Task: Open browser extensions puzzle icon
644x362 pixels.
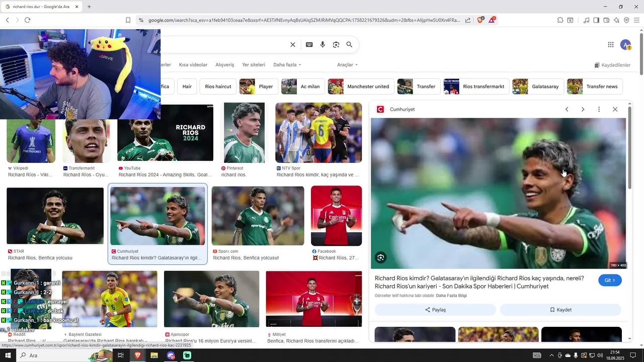Action: 560,20
